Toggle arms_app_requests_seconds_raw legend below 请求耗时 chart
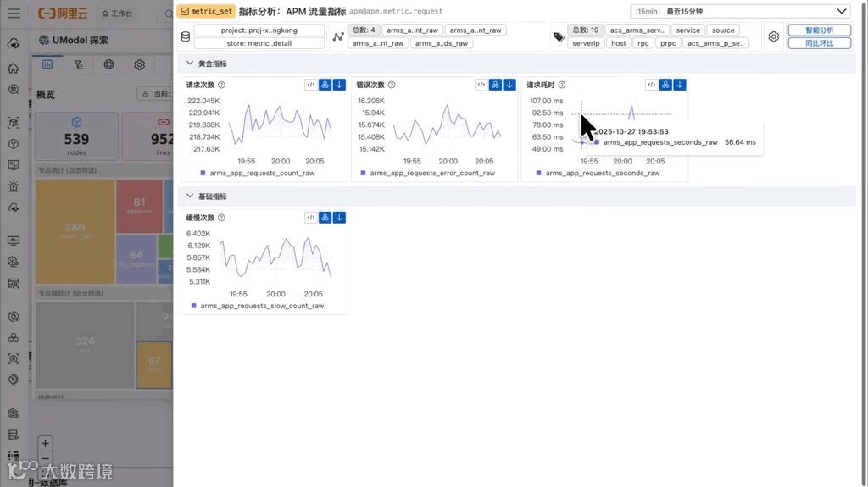 coord(598,174)
